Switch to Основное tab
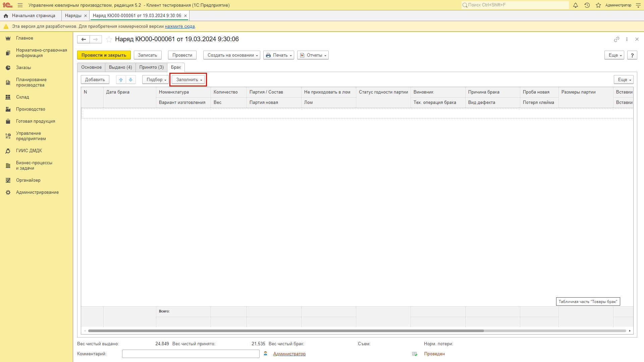The height and width of the screenshot is (362, 644). [x=91, y=67]
